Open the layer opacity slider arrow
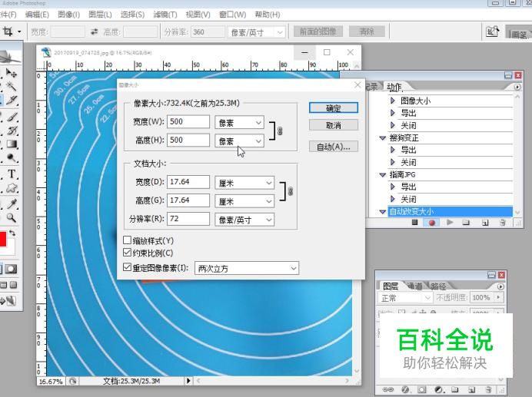Image resolution: width=532 pixels, height=397 pixels. (x=498, y=297)
